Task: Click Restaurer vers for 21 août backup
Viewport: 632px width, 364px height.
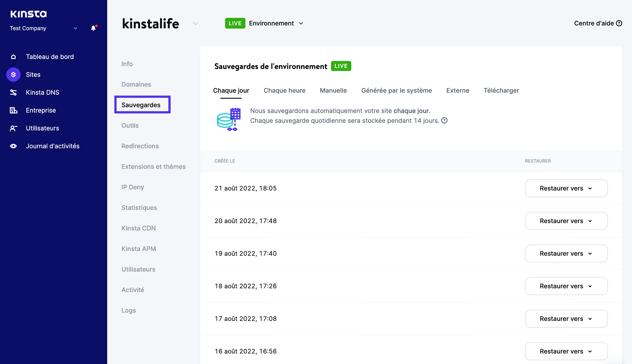Action: tap(566, 188)
